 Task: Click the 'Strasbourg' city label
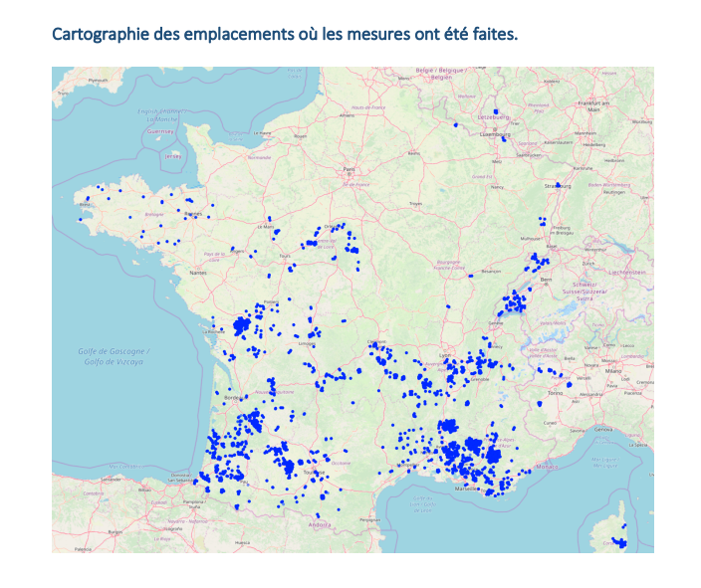(x=558, y=186)
